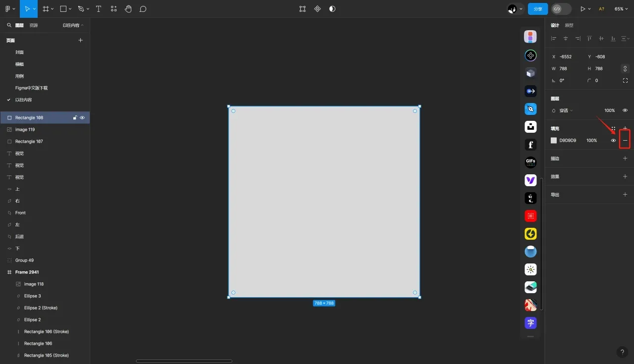Open the red square plugin icon
The height and width of the screenshot is (364, 634).
pos(530,216)
